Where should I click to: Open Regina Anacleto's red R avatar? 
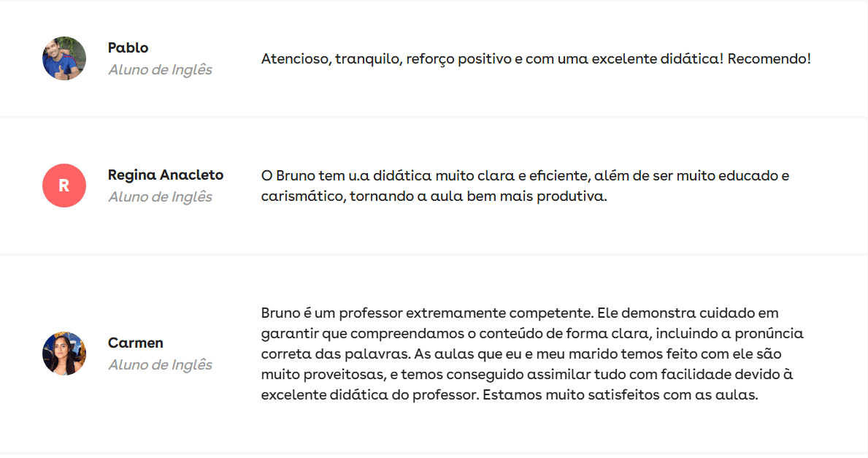(x=64, y=186)
